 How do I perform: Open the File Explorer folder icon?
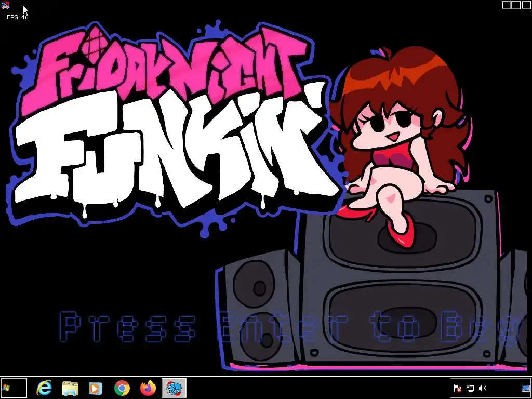tap(70, 389)
